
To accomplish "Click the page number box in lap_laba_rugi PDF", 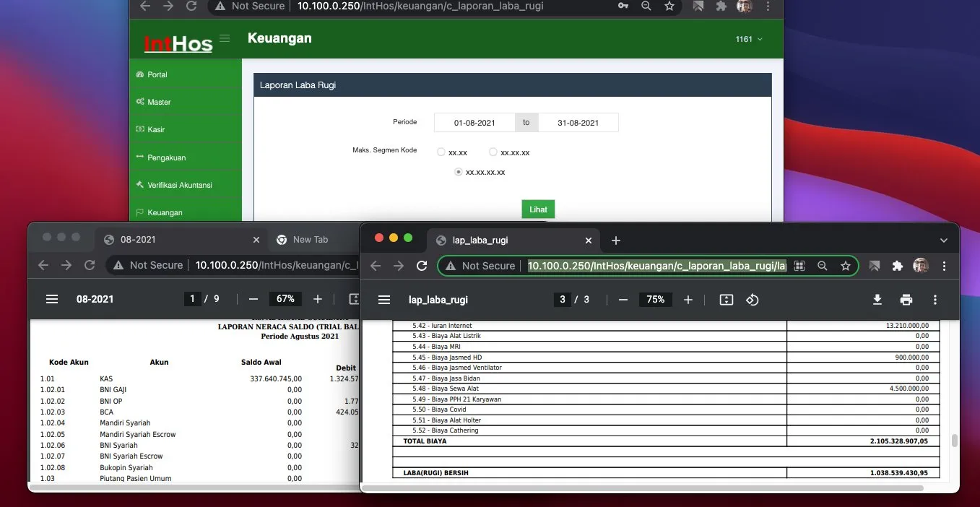I will pos(562,300).
